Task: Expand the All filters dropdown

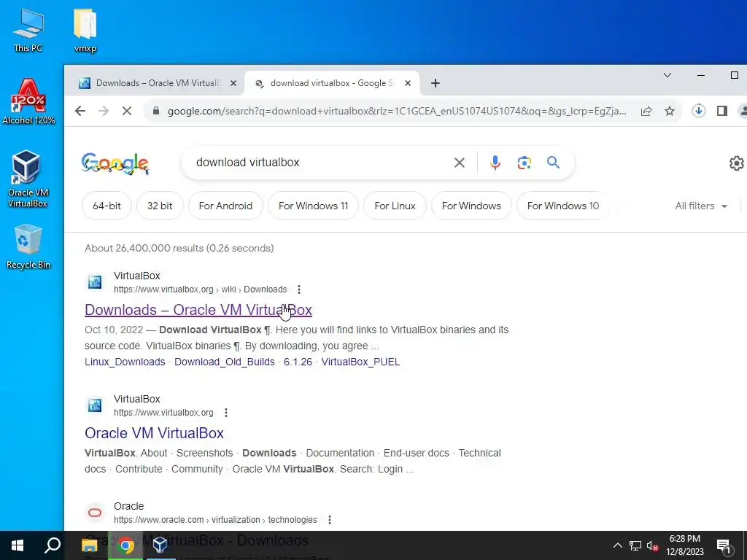Action: pos(701,206)
